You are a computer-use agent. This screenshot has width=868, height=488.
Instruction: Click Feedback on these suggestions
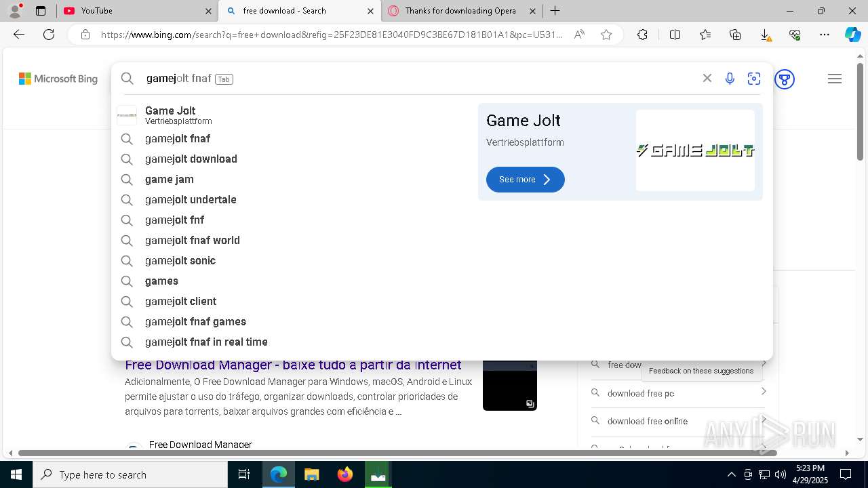point(701,371)
